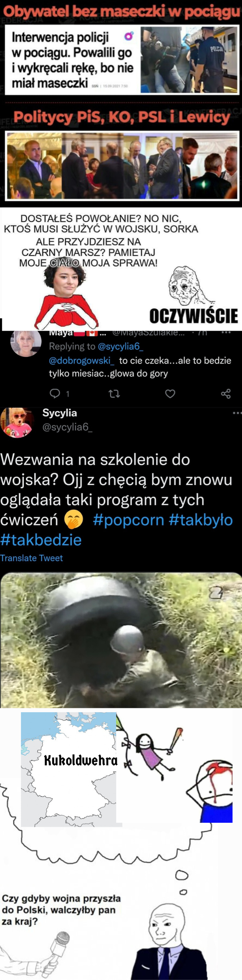Open the share icon on Maya's tweet

coord(226,394)
